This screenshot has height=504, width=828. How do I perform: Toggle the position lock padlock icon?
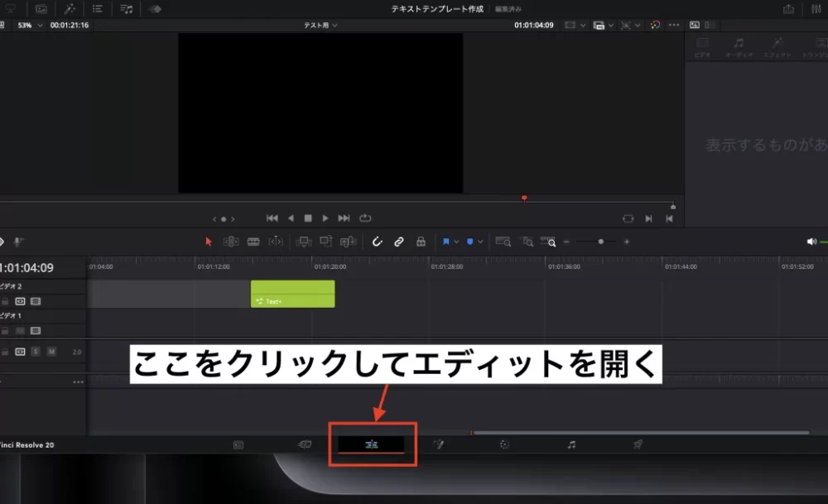tap(421, 242)
